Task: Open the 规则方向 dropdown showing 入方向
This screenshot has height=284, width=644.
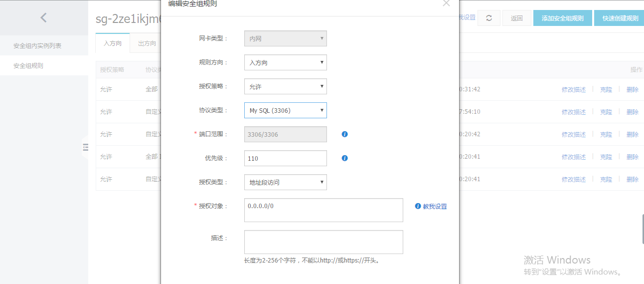Action: pos(286,62)
